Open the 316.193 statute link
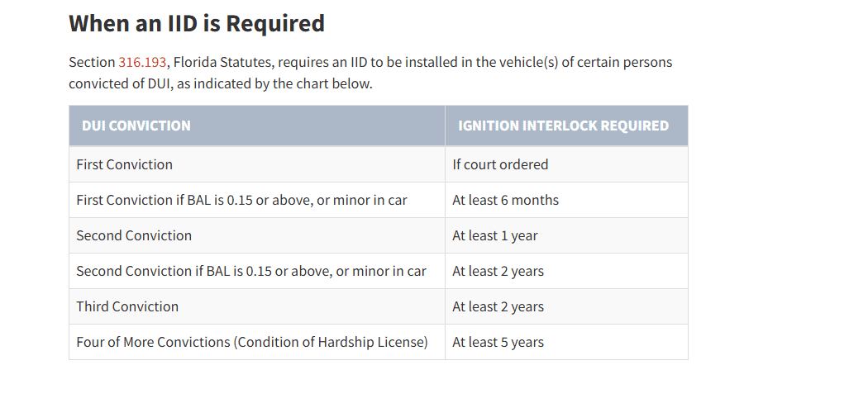The width and height of the screenshot is (868, 403). (142, 63)
